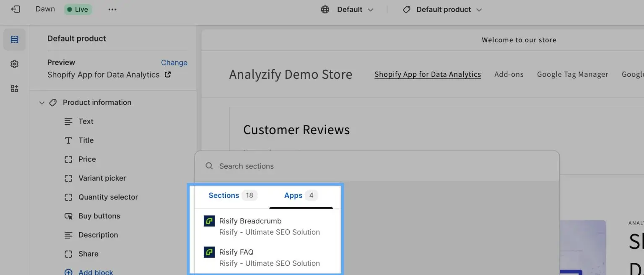Screen dimensions: 644x275
Task: Click the tag icon beside Default product
Action: [406, 9]
